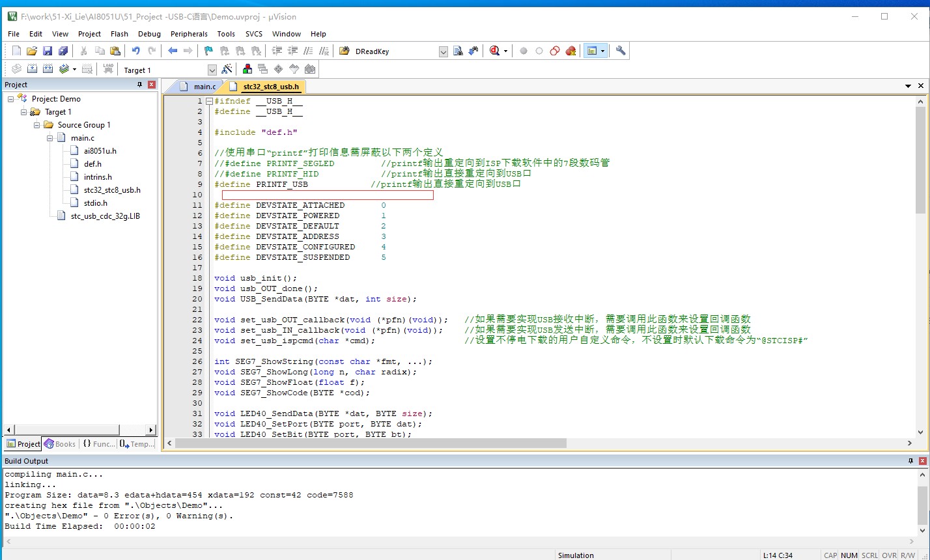
Task: Click the Rebuild all target files icon
Action: tap(48, 69)
